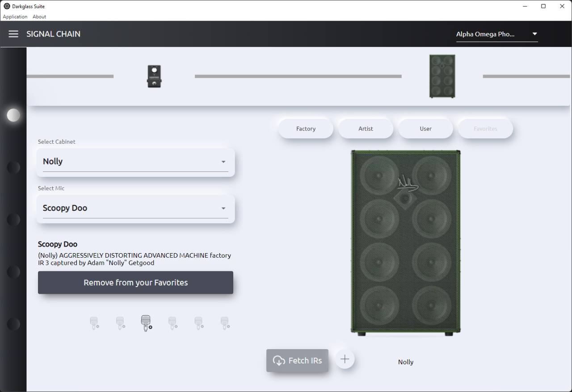Image resolution: width=572 pixels, height=392 pixels.
Task: Select the fourth preset slot in sidebar
Action: tap(13, 271)
